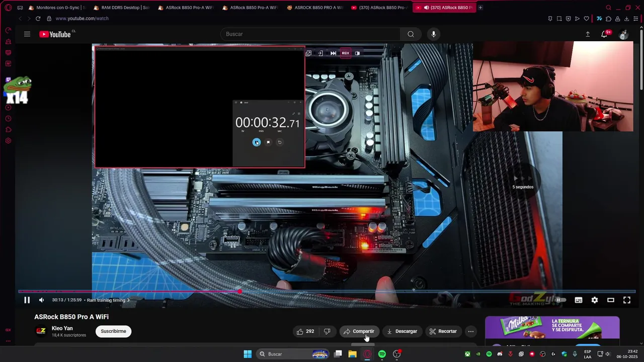Switch to first ASRock B850 Pro-A WiFi tab
Image resolution: width=644 pixels, height=362 pixels.
(186, 8)
